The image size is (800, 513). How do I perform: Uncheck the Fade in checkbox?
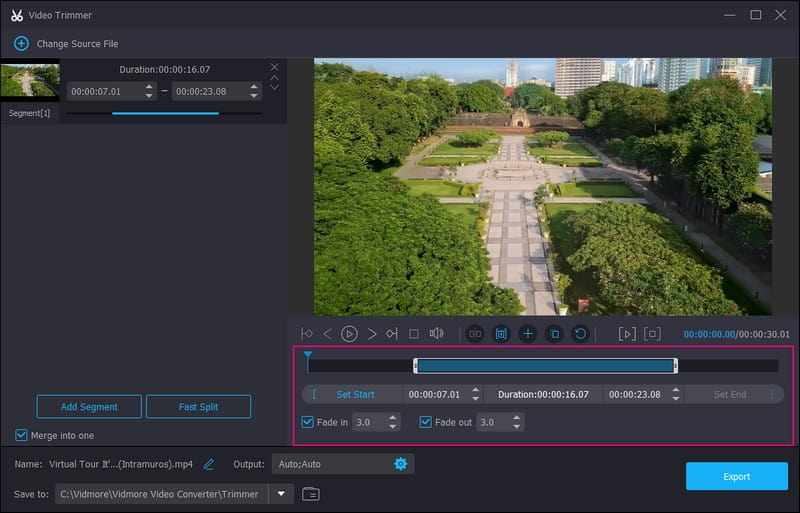point(308,422)
